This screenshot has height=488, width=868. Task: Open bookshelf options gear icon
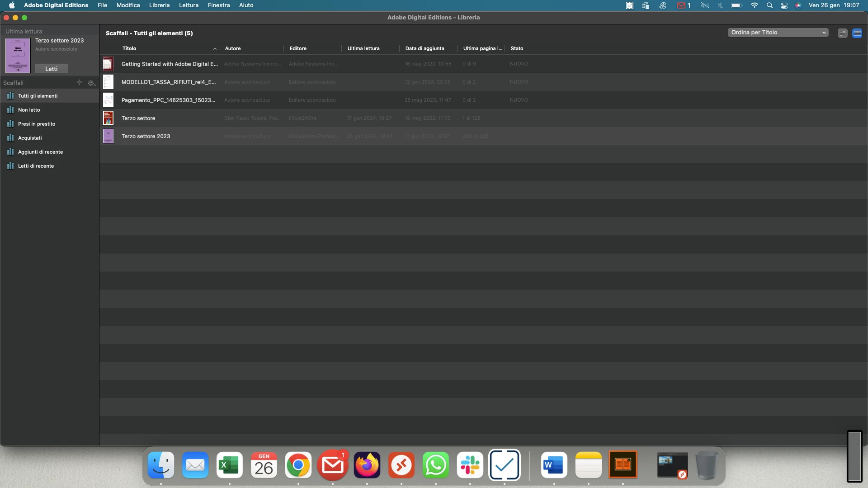pos(91,83)
